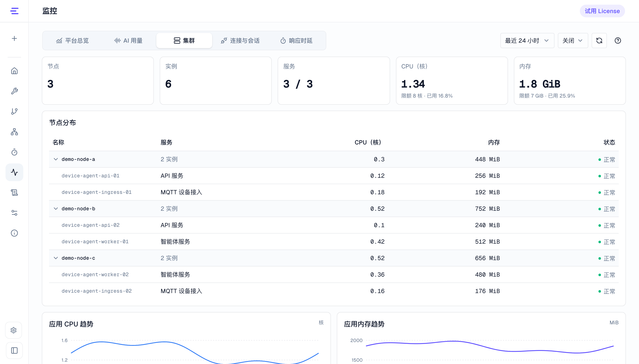Click the 状态 column header
639x364 pixels.
coord(609,142)
